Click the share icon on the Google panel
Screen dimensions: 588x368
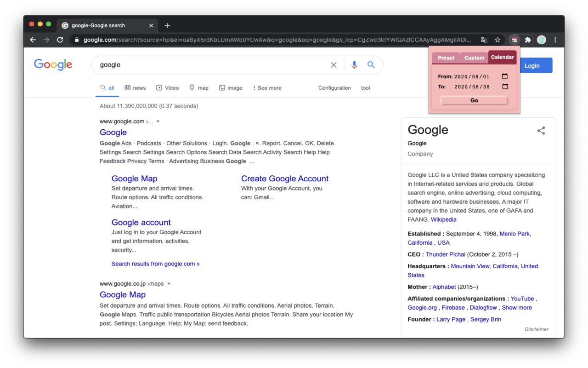[x=541, y=131]
